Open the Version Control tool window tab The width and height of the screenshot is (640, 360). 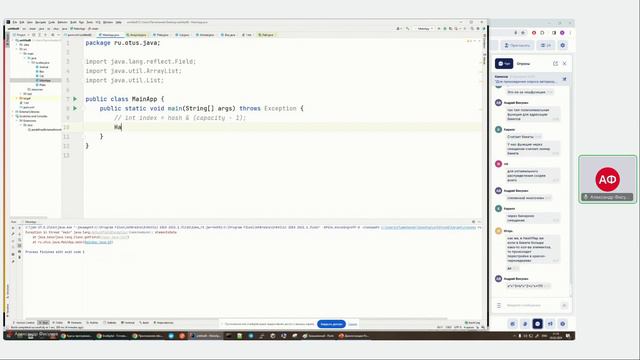click(x=24, y=322)
